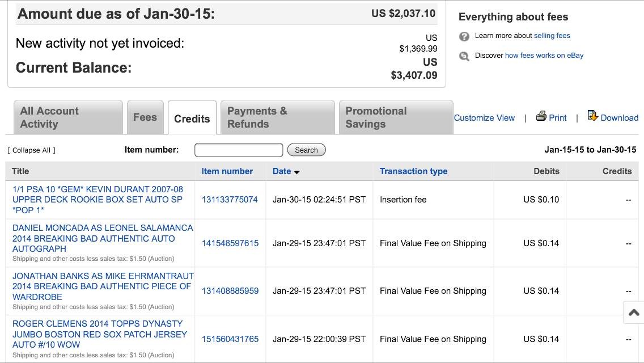This screenshot has height=363, width=644.
Task: Collapse all account entries
Action: click(x=31, y=150)
